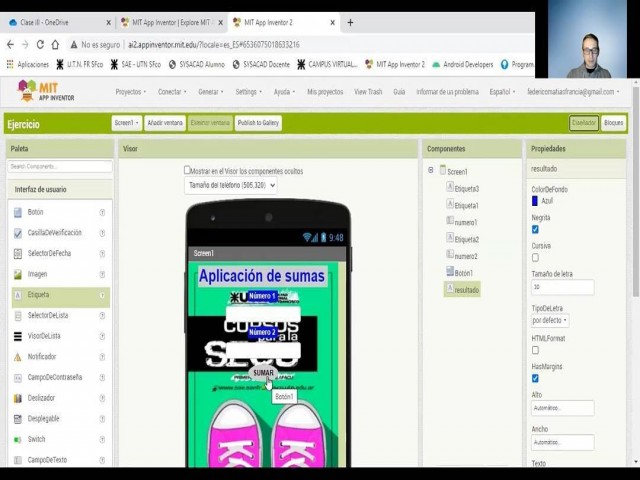Click the Diseñador button

[x=584, y=123]
